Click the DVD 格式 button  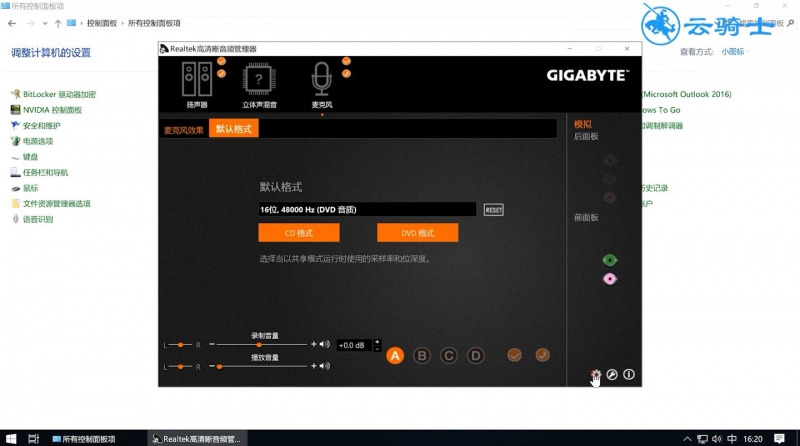point(418,233)
